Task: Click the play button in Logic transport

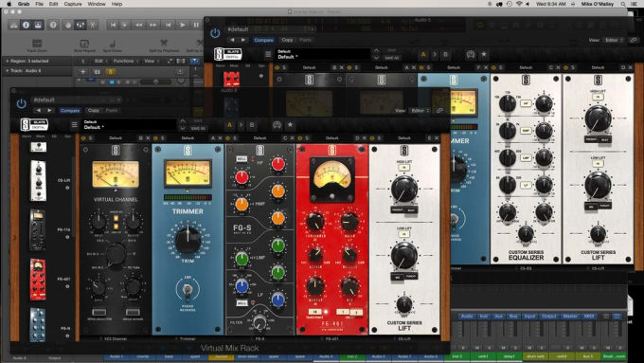Action: coord(183,25)
